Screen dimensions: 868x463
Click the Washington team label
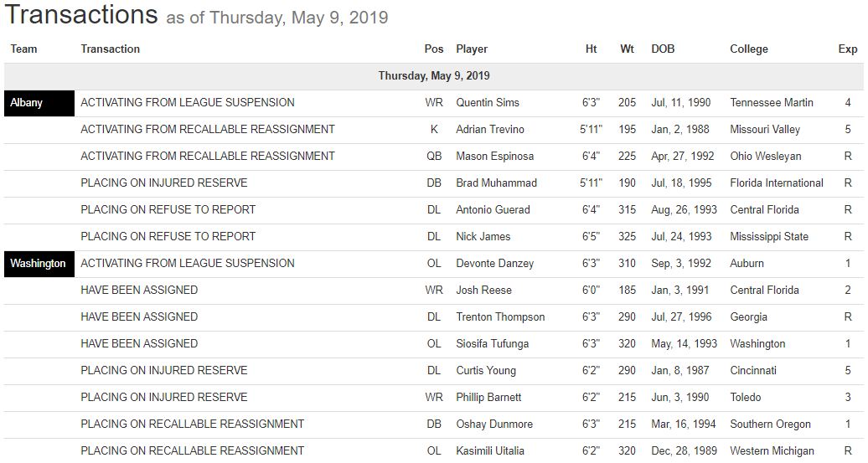pos(38,264)
